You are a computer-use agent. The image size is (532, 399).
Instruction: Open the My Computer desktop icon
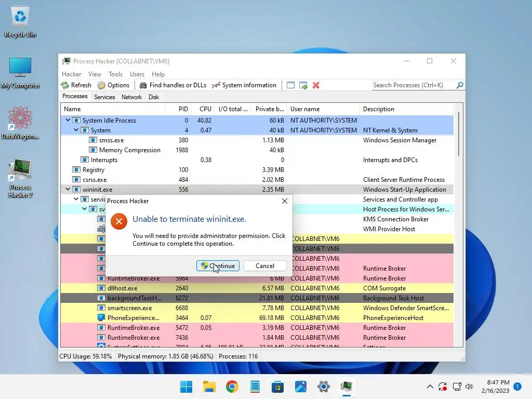20,73
